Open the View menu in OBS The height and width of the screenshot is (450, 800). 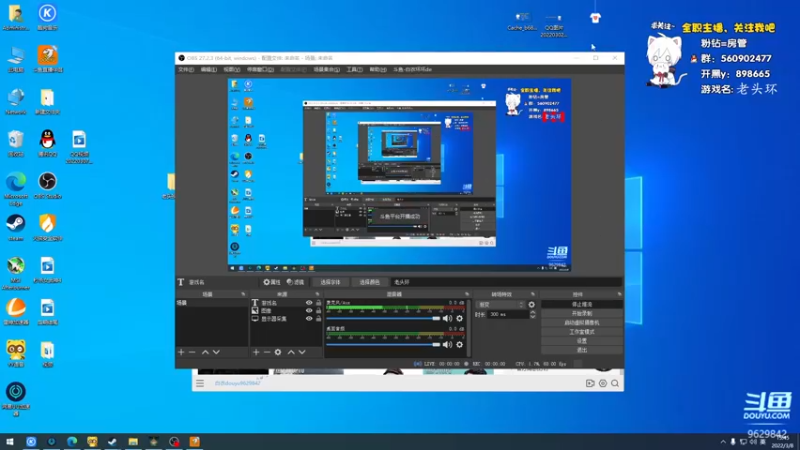click(231, 69)
